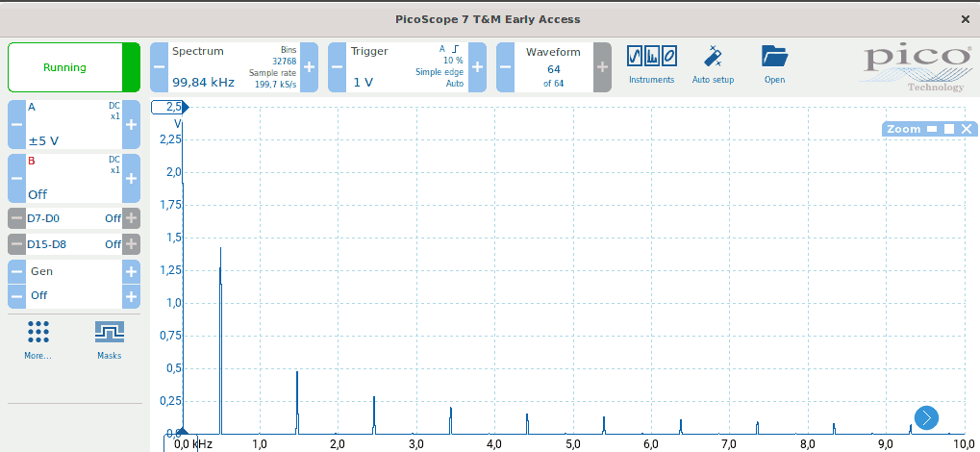The width and height of the screenshot is (980, 452).
Task: Turn on channel B from Off
Action: [x=74, y=178]
